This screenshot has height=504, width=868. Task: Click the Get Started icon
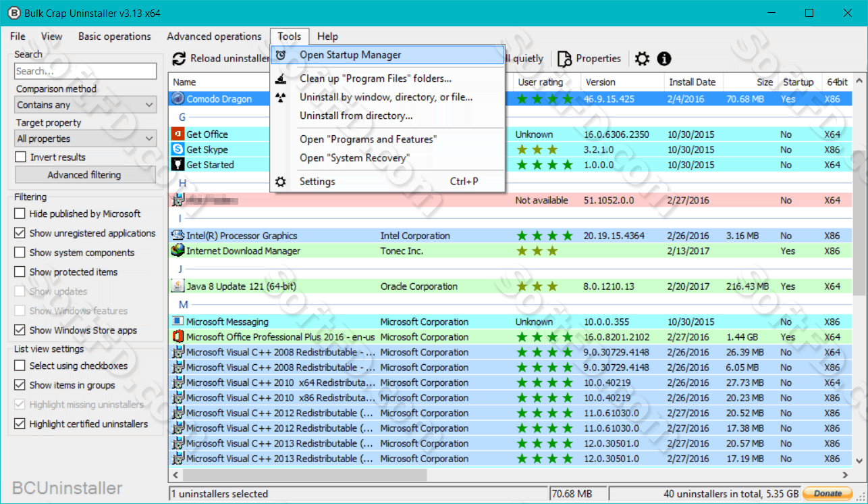tap(178, 164)
